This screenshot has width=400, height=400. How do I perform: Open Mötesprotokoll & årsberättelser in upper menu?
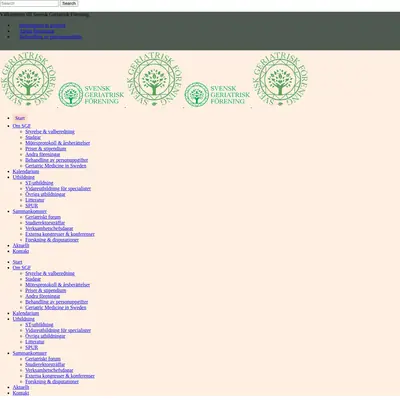point(58,143)
